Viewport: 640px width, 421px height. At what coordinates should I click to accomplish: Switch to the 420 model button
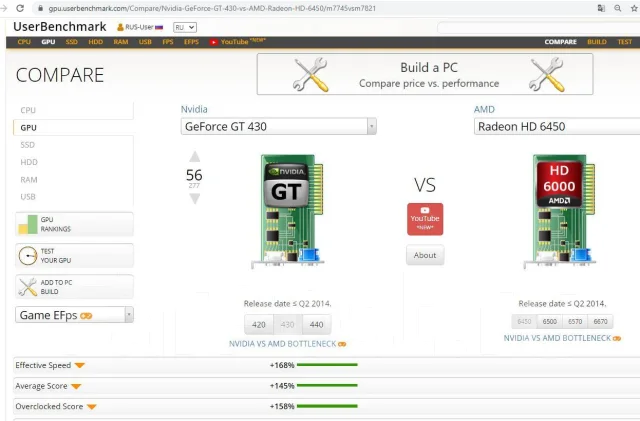259,325
